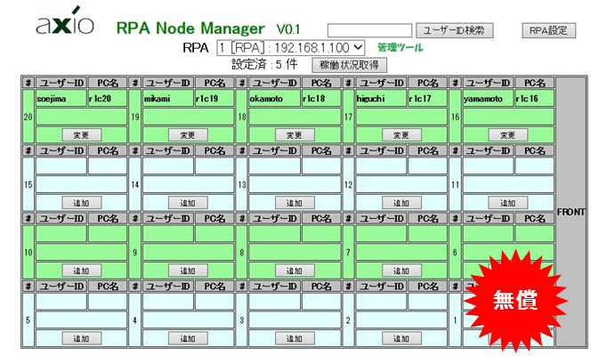Click PC name field r1c20

click(108, 99)
